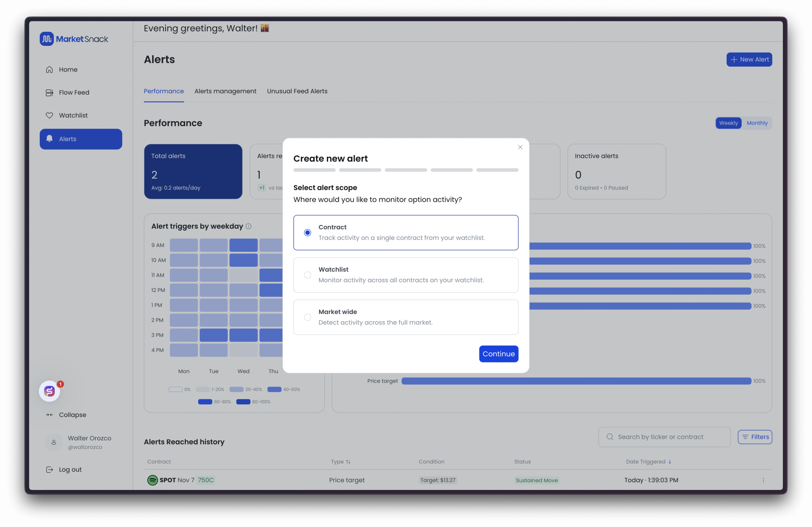Choose the Market wide radio option
This screenshot has width=812, height=527.
click(x=307, y=317)
